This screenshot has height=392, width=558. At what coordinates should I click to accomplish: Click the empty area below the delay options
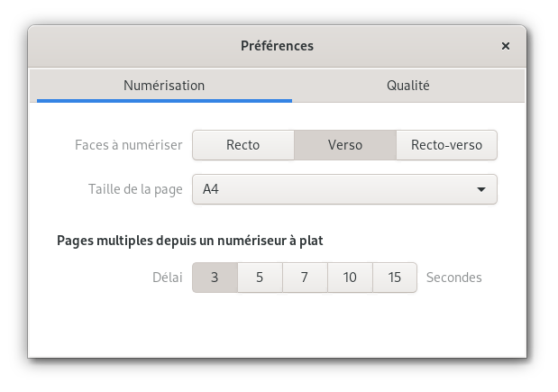pyautogui.click(x=277, y=326)
